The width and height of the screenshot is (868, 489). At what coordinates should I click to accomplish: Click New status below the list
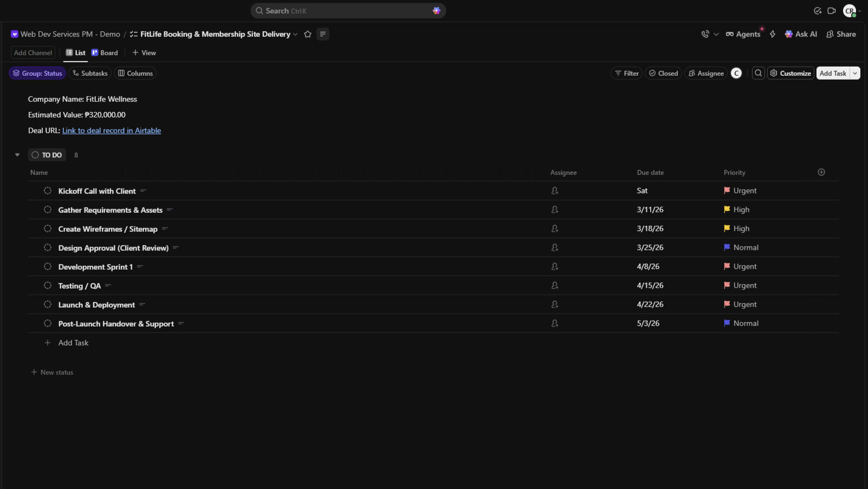pyautogui.click(x=52, y=372)
